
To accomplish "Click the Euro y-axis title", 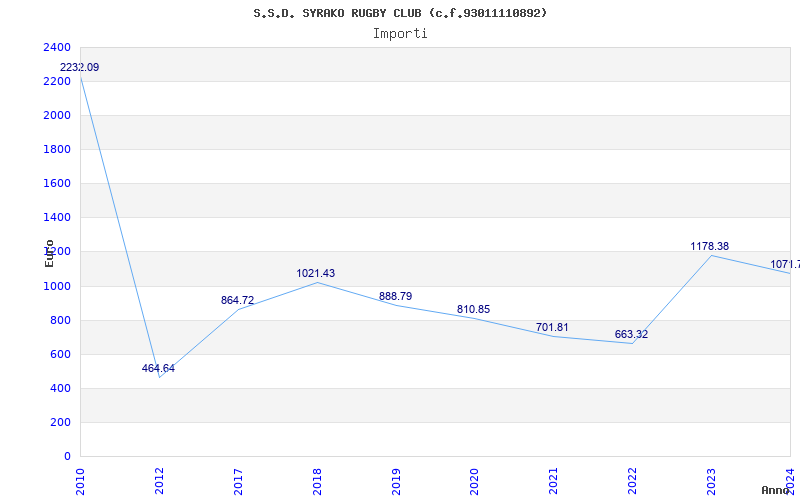I will click(49, 253).
